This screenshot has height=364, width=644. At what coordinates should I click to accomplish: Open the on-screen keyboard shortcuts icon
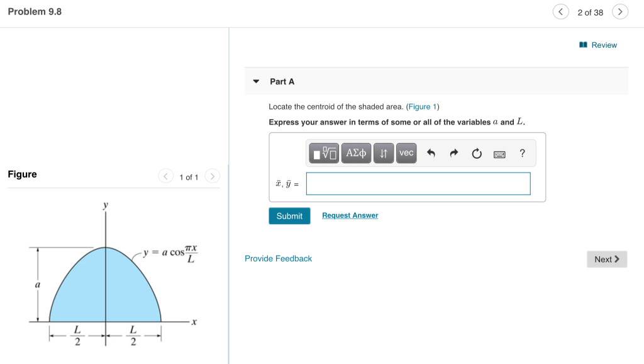pos(499,153)
